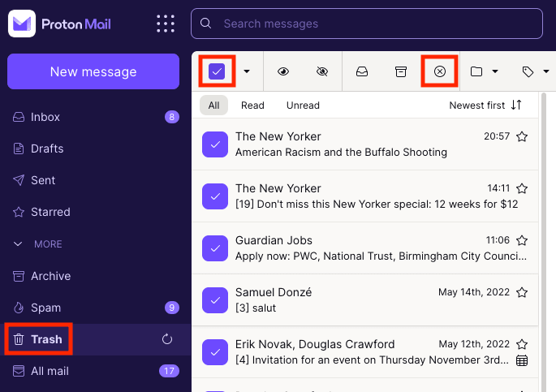
Task: Click the All mail count badge 17
Action: coord(169,371)
